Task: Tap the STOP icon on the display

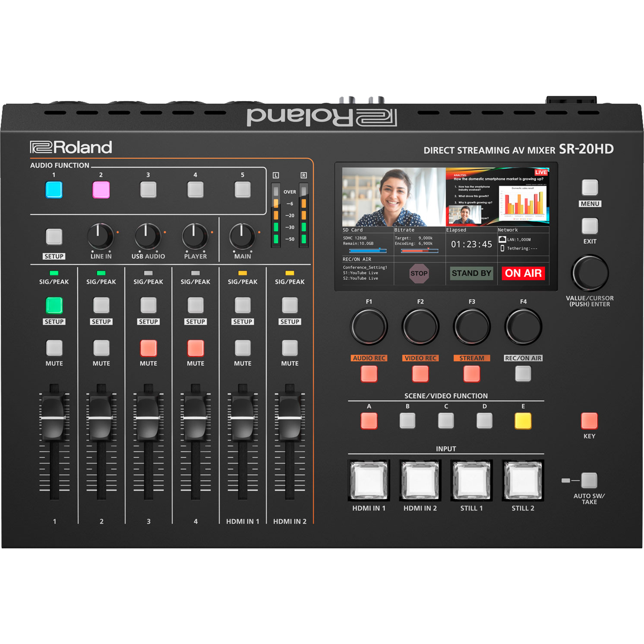Action: tap(419, 273)
